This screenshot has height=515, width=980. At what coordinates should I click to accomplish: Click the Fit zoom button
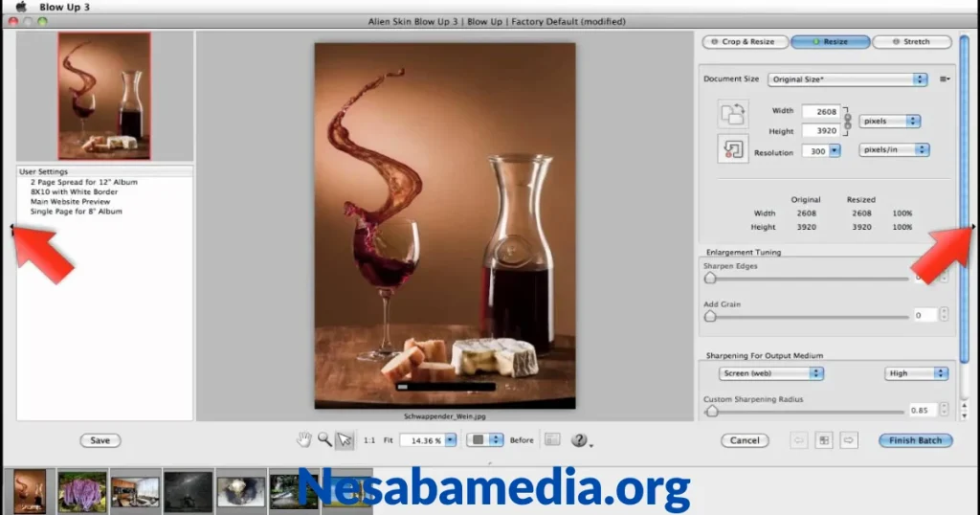pos(389,440)
